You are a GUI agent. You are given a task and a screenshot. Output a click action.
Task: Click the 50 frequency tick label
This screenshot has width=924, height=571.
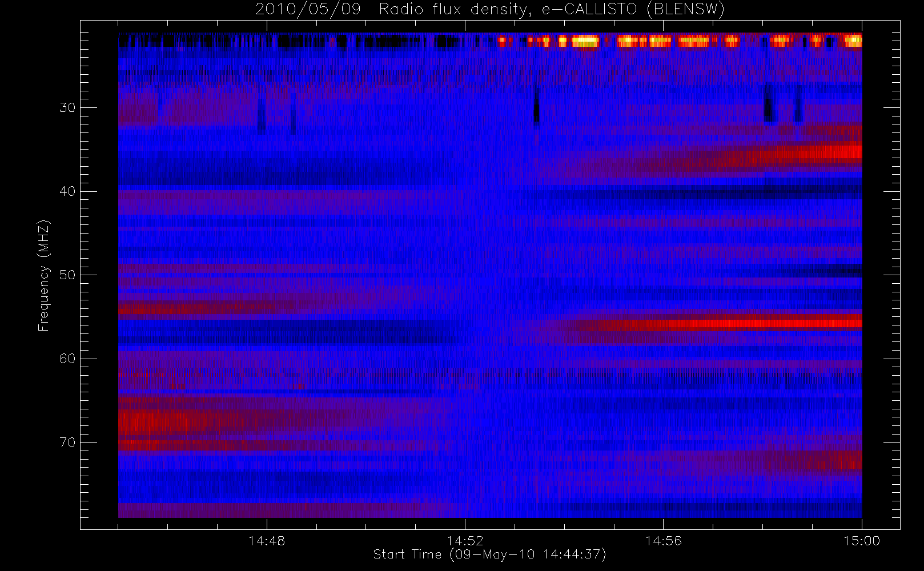pos(67,275)
